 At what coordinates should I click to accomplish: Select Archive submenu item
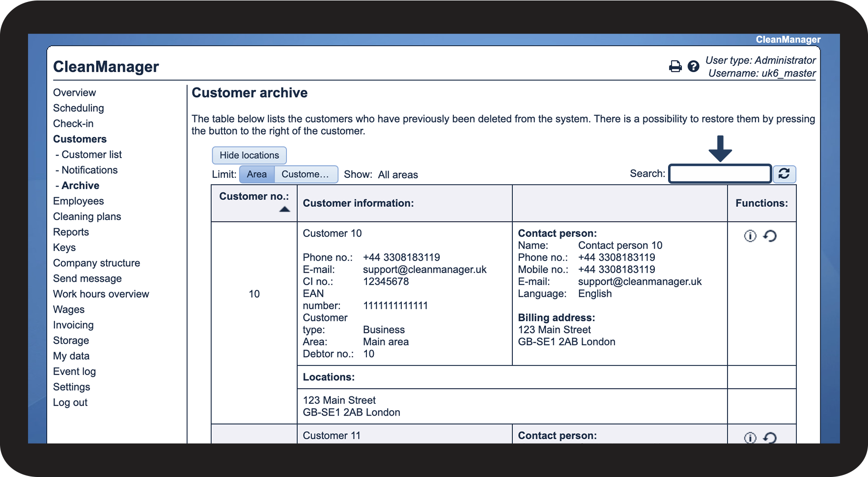[81, 186]
